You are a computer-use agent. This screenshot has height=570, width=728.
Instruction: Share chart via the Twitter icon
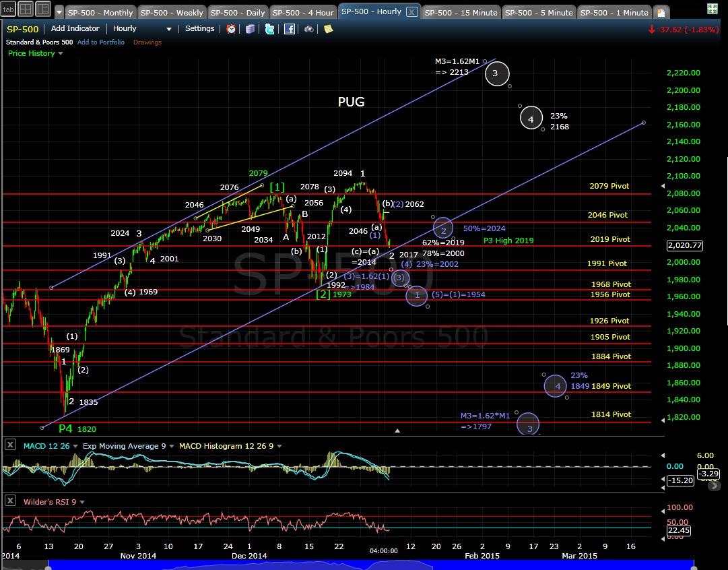(270, 29)
